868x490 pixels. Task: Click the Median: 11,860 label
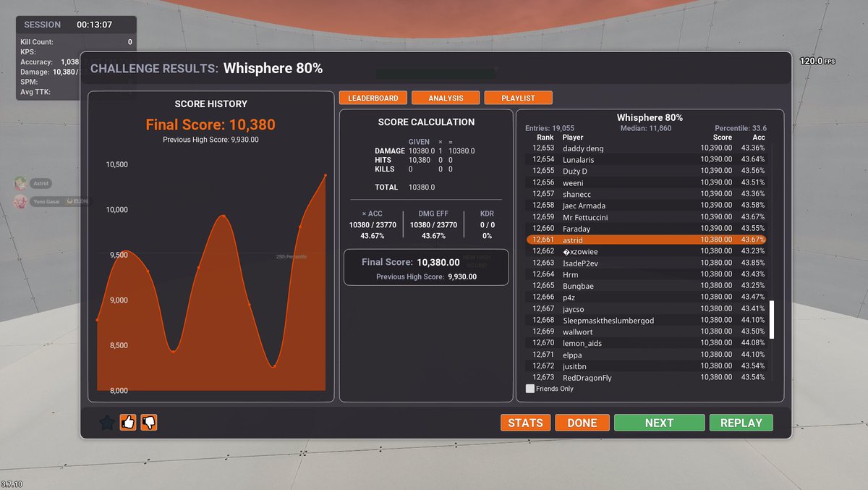click(x=646, y=128)
